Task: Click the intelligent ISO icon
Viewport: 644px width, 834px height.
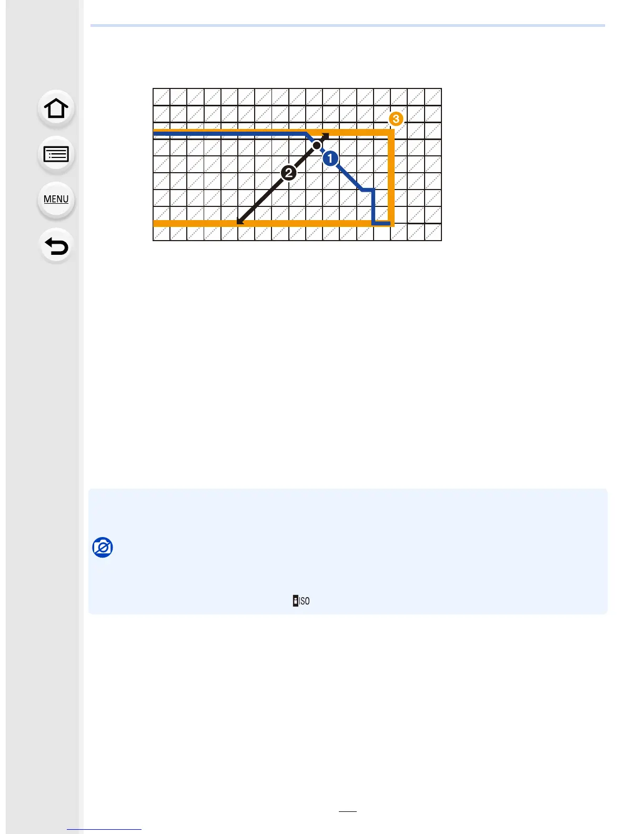Action: coord(301,601)
